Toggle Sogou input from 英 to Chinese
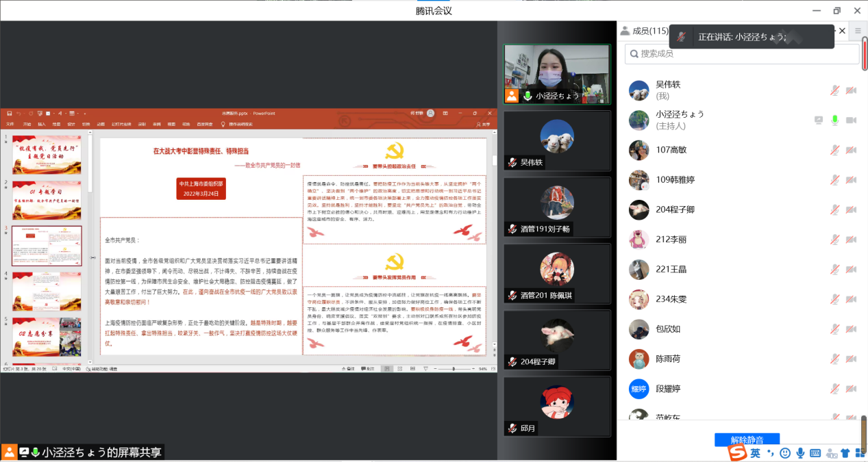This screenshot has height=462, width=868. [x=756, y=452]
